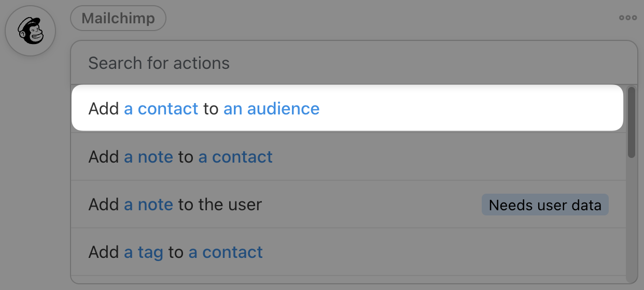Click 'a note' in the note-to-user action
The height and width of the screenshot is (290, 644).
click(149, 205)
